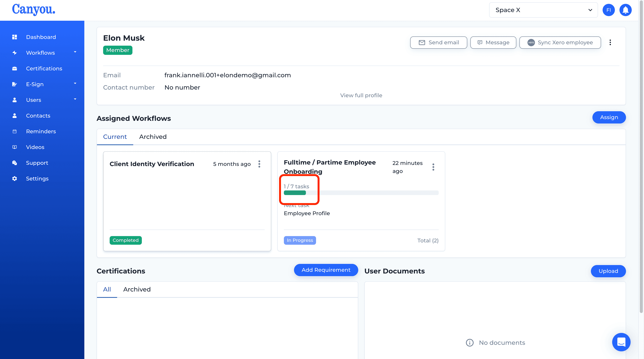Click the Elon Musk email address

228,75
